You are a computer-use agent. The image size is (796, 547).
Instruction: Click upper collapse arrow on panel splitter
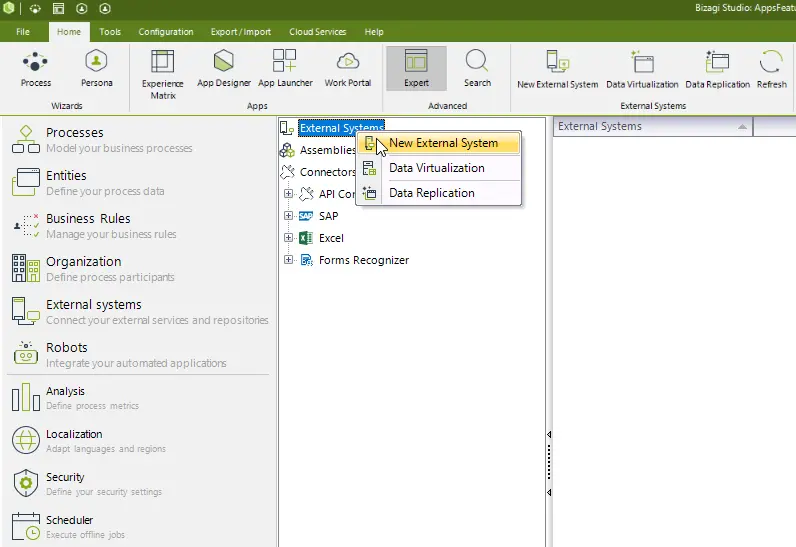point(549,434)
